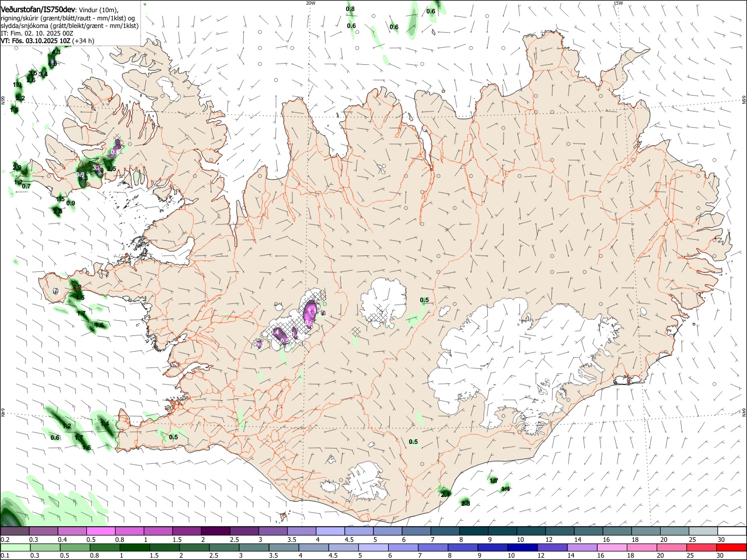Click the IT: Fim. 02. 10. 2025 00Z line
This screenshot has width=747, height=560.
pos(37,33)
